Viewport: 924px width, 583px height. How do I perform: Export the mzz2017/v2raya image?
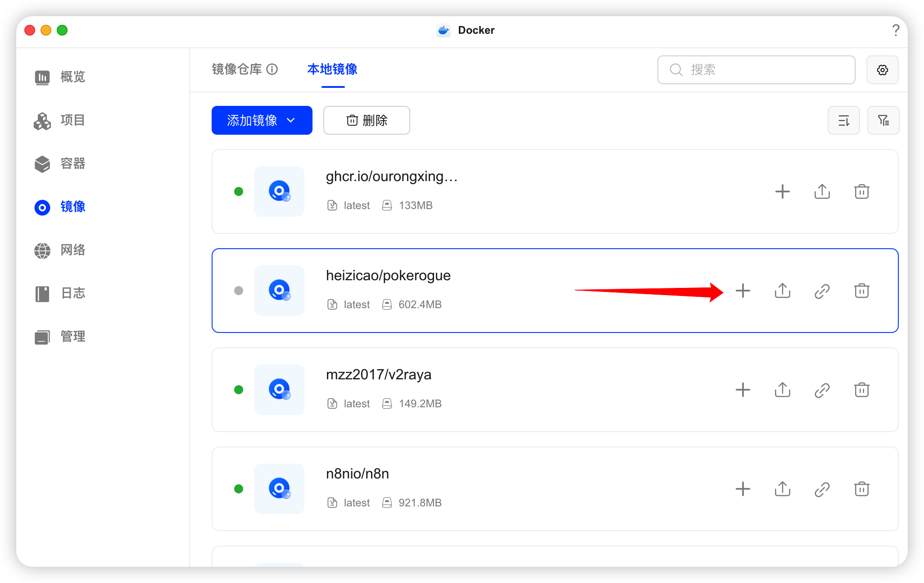(x=782, y=390)
